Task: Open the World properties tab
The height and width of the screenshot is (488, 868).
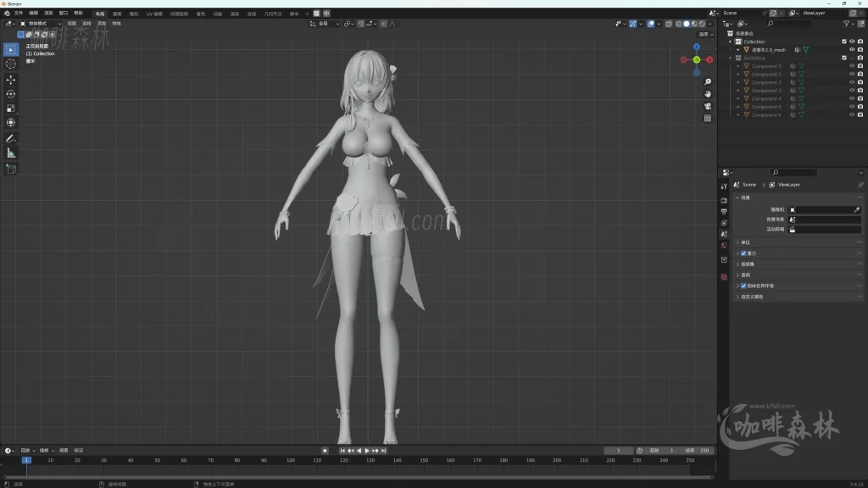Action: tap(724, 245)
